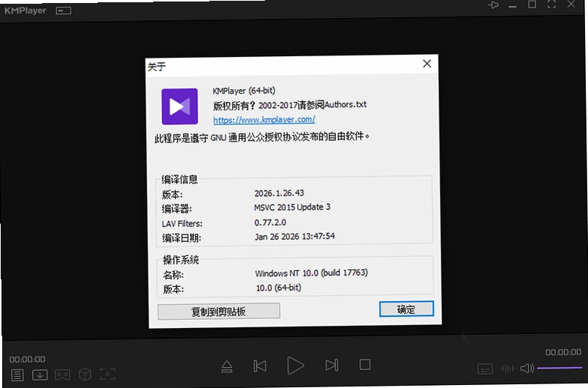Click the screen capture focus icon
Screen dimensions: 588x388
pos(107,374)
